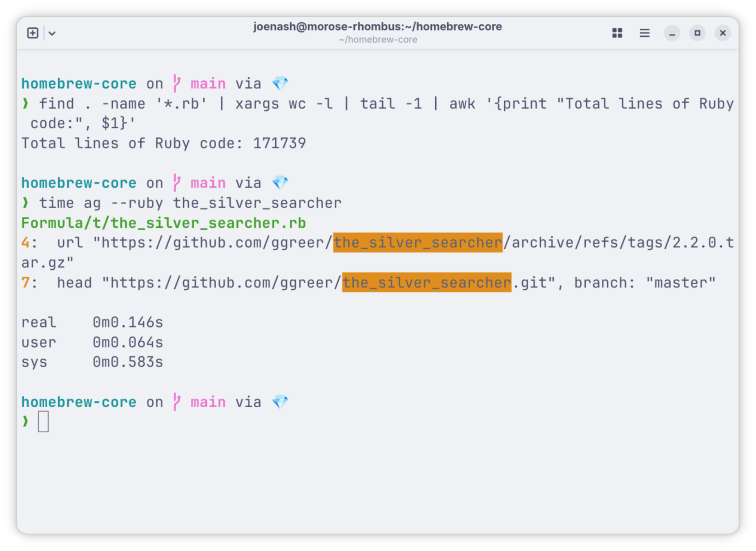
Task: Close the terminal window
Action: [722, 33]
